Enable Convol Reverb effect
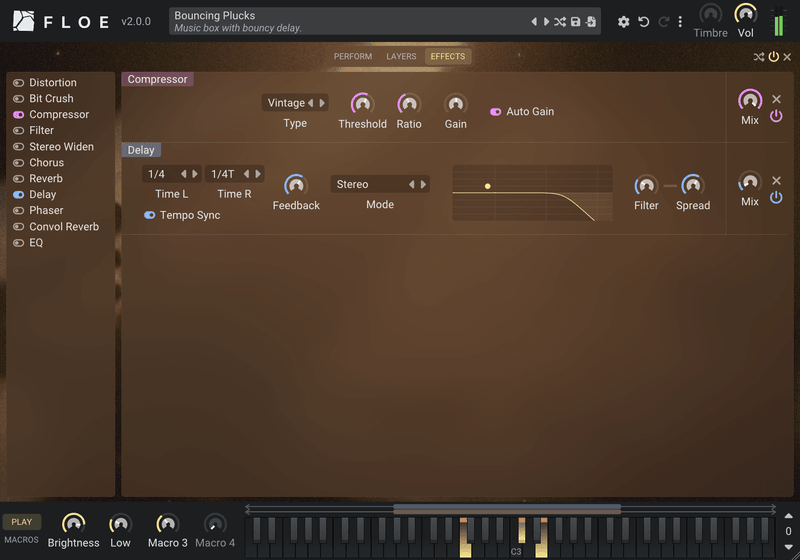 (18, 226)
